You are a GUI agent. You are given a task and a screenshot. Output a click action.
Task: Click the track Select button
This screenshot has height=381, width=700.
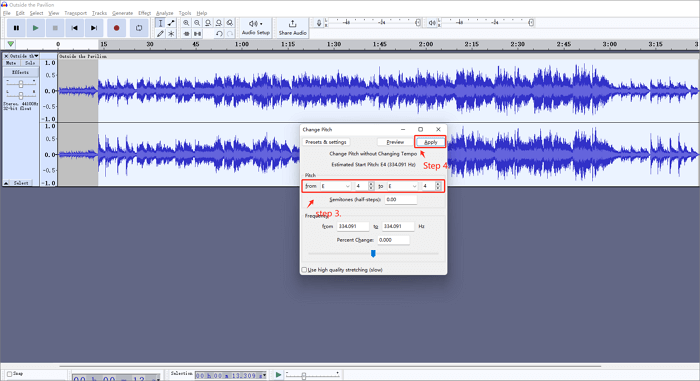coord(21,183)
